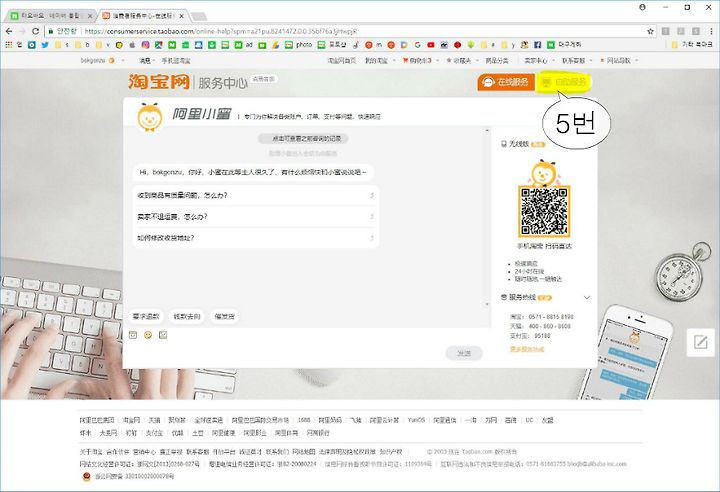Select the 自助服务 tab
The width and height of the screenshot is (720, 492).
564,82
